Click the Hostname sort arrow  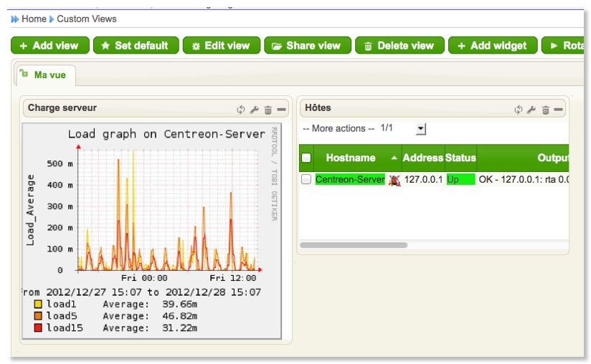tap(394, 158)
